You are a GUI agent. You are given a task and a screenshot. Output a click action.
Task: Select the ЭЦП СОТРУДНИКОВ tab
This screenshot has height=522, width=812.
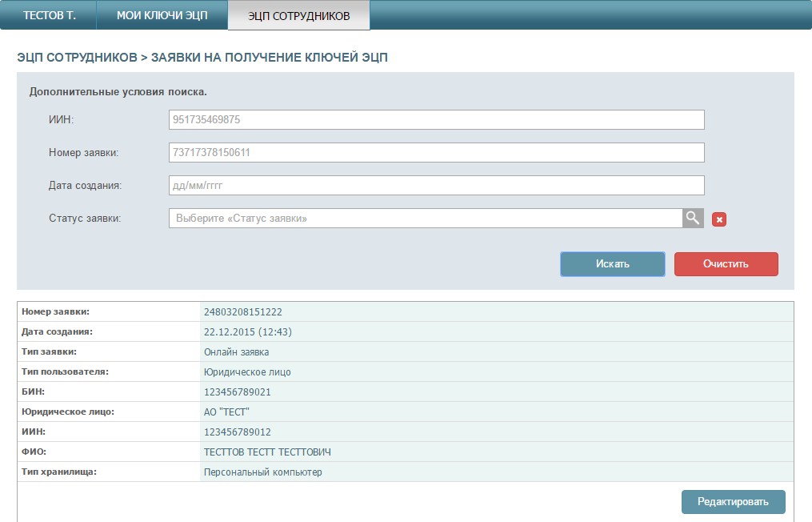[x=298, y=16]
